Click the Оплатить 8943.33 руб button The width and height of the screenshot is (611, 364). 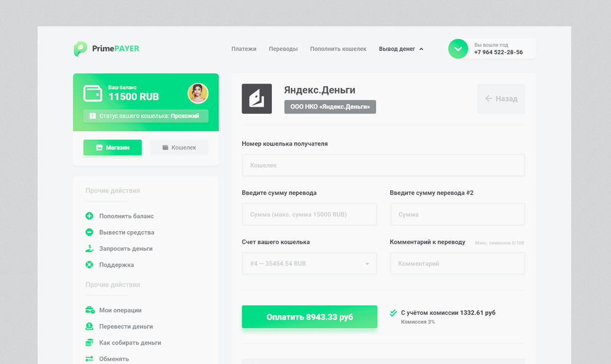[309, 317]
